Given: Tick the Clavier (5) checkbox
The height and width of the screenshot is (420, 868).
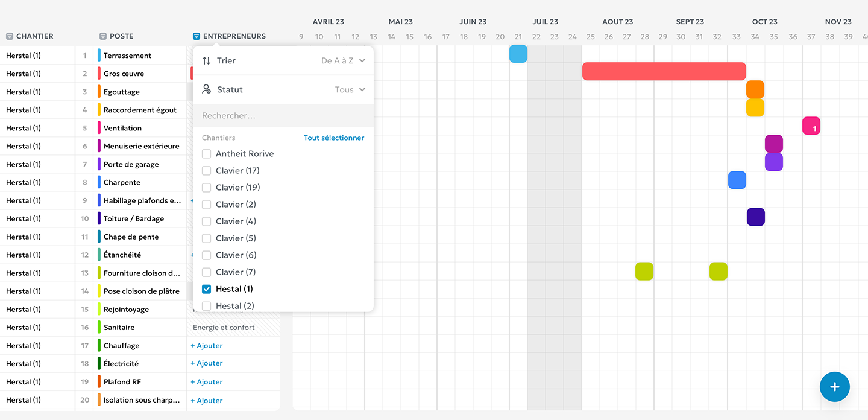Looking at the screenshot, I should click(x=207, y=238).
